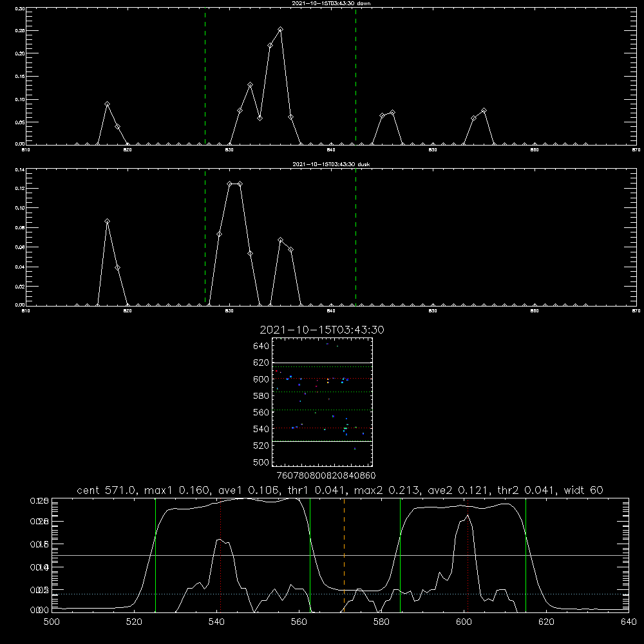Image resolution: width=644 pixels, height=644 pixels.
Task: Click the blue dotted threshold line in bottom plot
Action: pyautogui.click(x=340, y=594)
